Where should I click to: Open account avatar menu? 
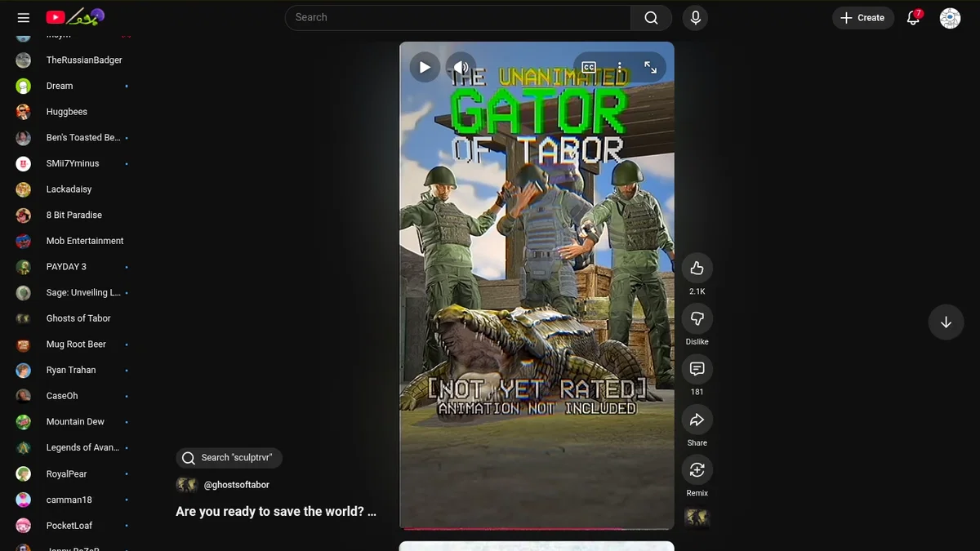[950, 18]
